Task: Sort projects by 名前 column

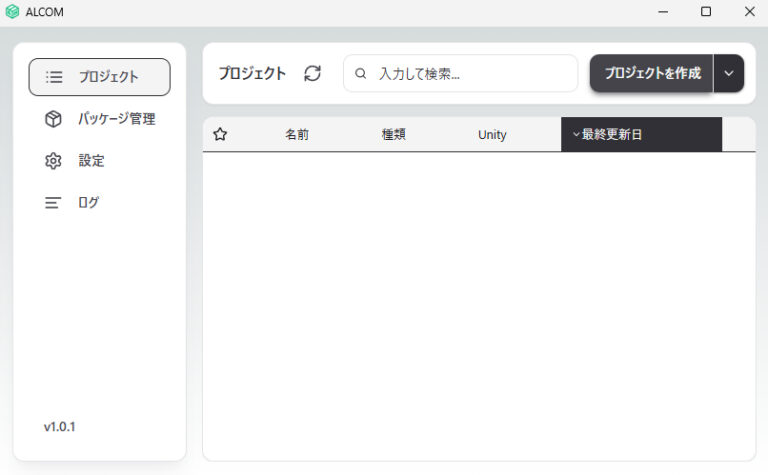Action: pos(297,134)
